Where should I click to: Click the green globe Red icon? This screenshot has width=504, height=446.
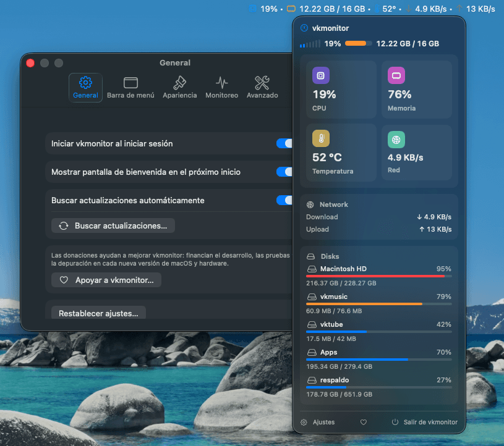point(396,140)
